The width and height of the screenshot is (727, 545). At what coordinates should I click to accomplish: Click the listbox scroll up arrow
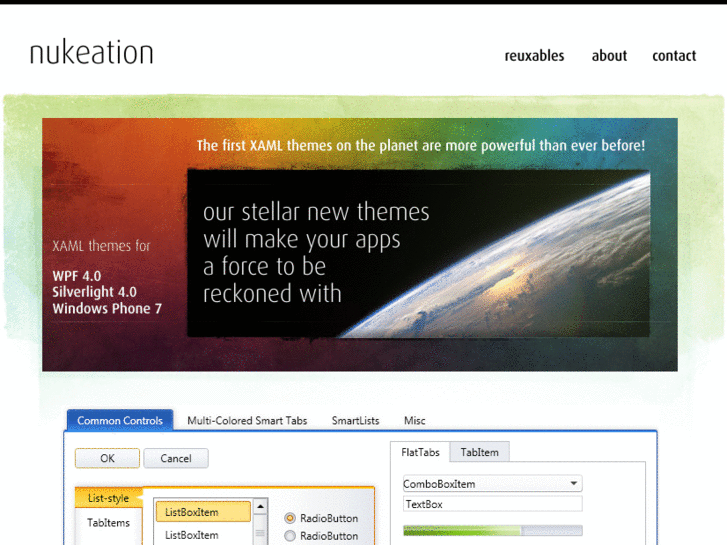click(261, 507)
